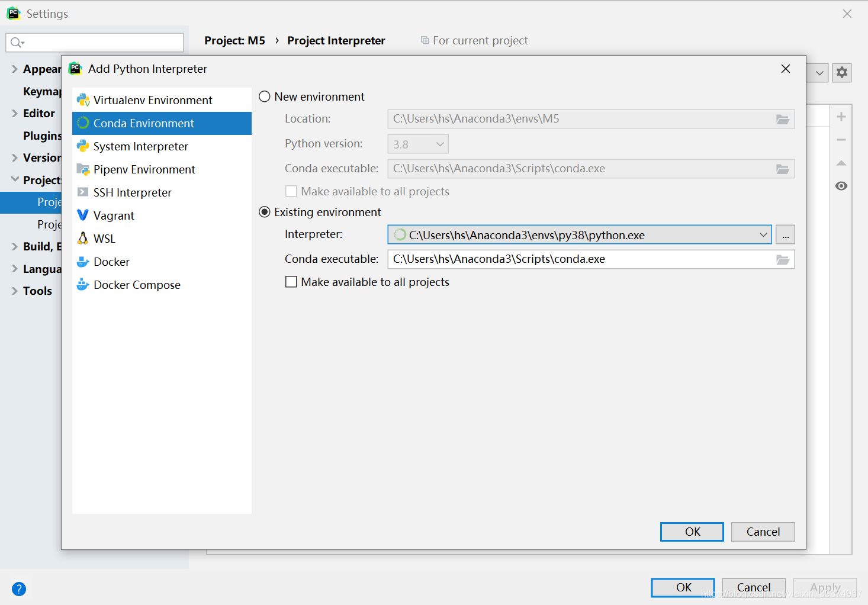The width and height of the screenshot is (868, 605).
Task: Enable Make available to all projects under Existing environment
Action: pyautogui.click(x=291, y=282)
